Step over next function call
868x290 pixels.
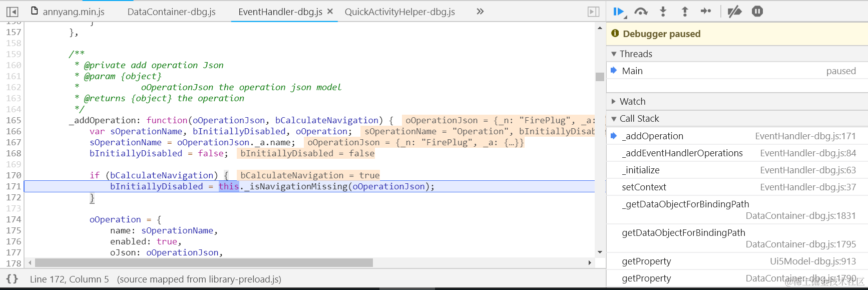point(641,12)
